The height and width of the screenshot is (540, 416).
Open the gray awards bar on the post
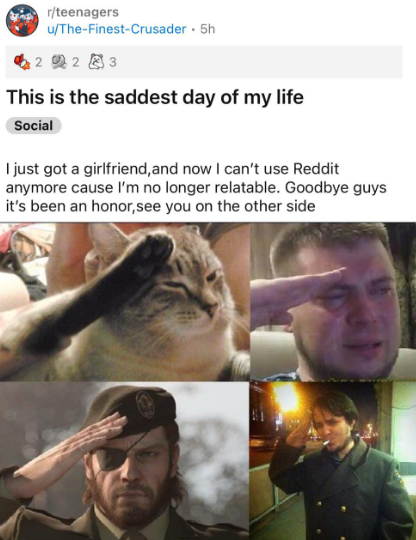point(204,62)
